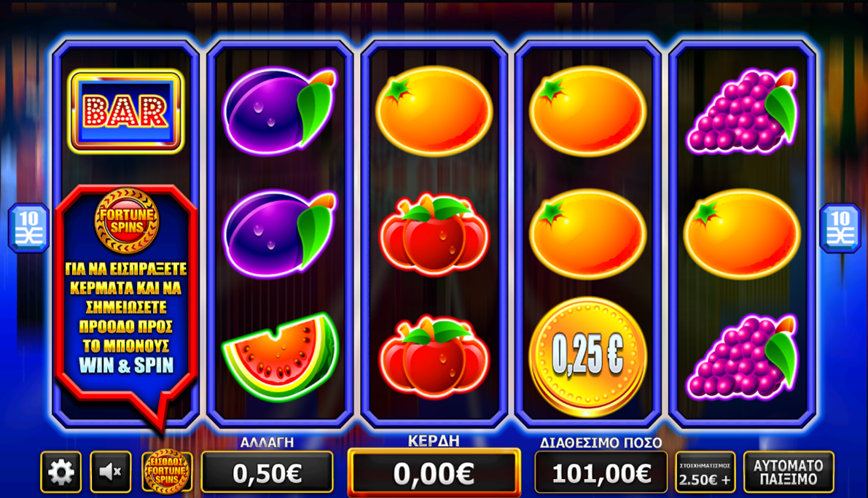
Task: Toggle the muted sound speaker button
Action: [111, 472]
